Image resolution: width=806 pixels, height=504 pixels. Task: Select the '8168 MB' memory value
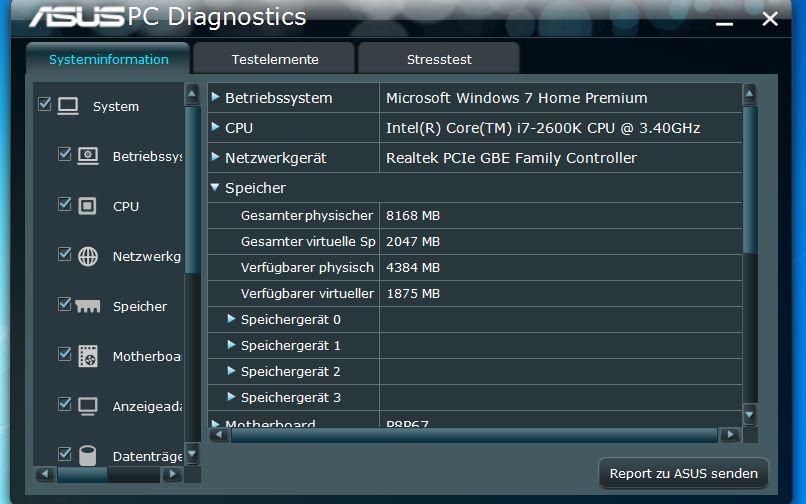[413, 215]
